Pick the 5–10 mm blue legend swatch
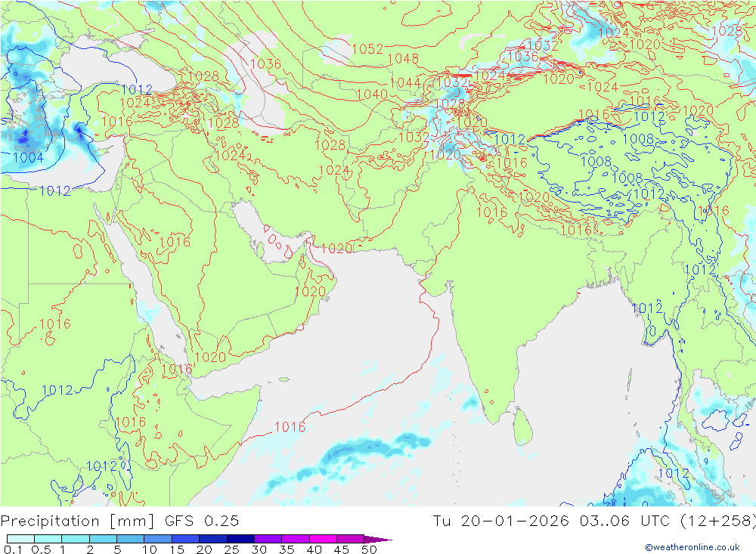The image size is (756, 554). pyautogui.click(x=131, y=539)
